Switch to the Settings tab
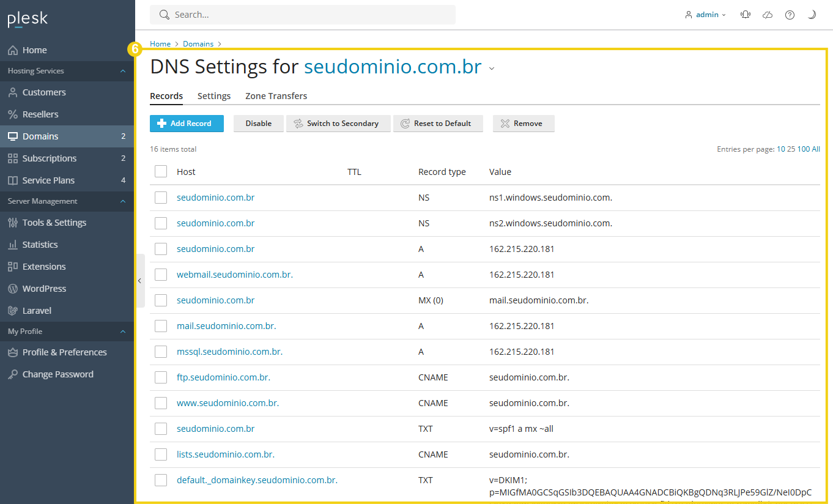The height and width of the screenshot is (504, 833). (214, 96)
